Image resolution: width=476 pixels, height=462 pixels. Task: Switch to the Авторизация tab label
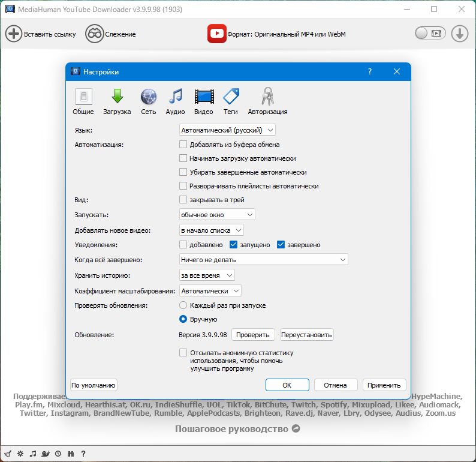point(267,112)
